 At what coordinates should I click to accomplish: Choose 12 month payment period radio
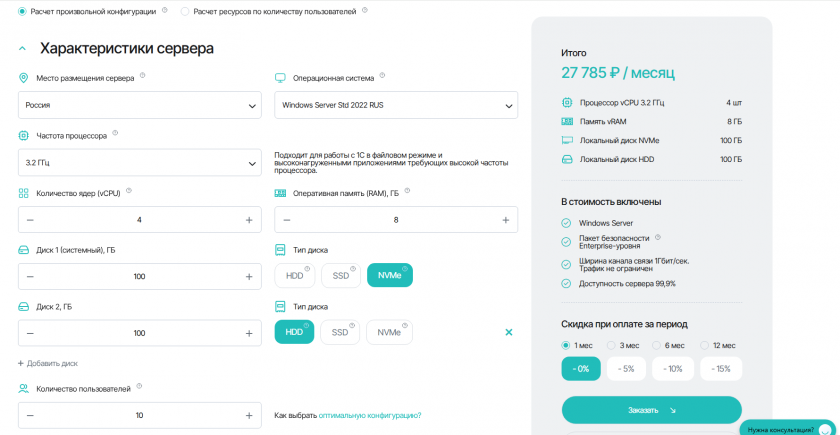[x=706, y=345]
